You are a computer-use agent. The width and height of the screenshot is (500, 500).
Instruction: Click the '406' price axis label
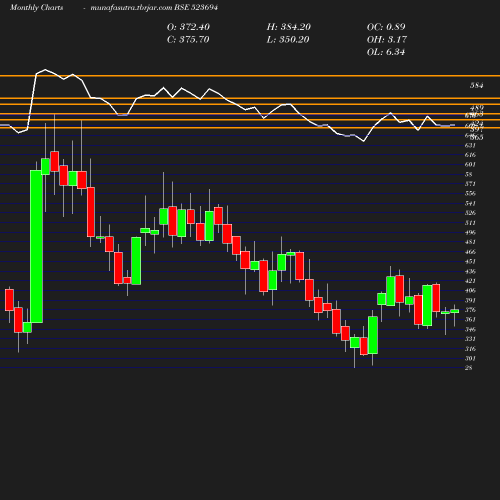pyautogui.click(x=470, y=290)
